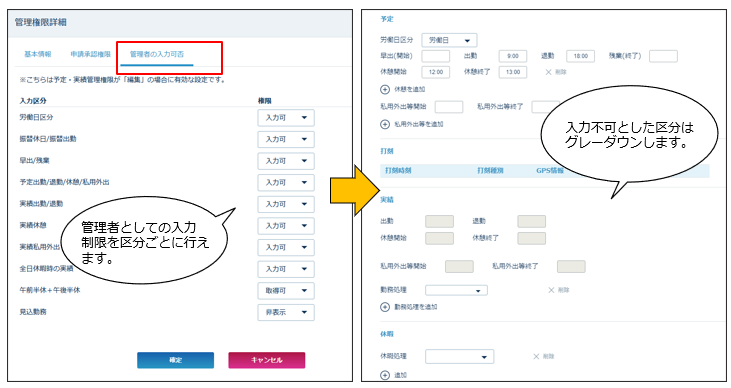Open the 全日休暇時の実績 permission dropdown
Viewport: 731px width, 388px height.
[286, 269]
